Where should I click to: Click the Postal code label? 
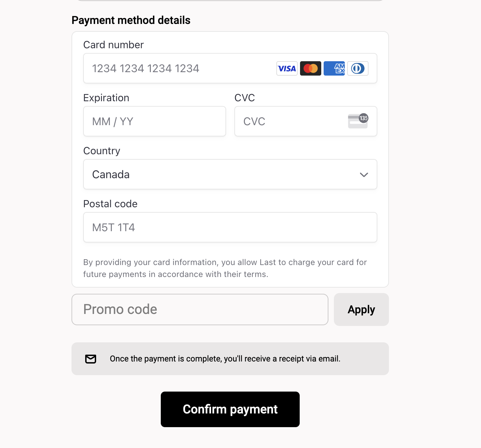pos(110,204)
